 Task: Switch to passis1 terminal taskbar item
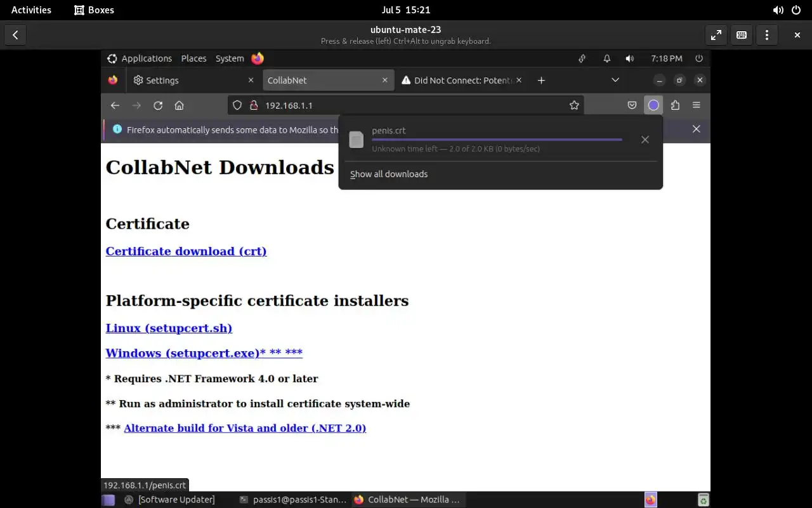point(292,500)
